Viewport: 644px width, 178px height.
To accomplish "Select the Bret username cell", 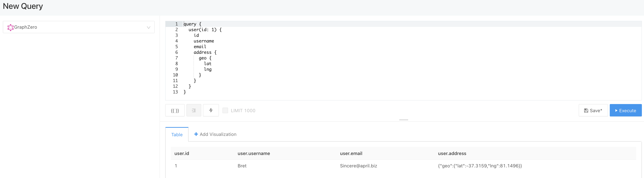I will tap(242, 166).
